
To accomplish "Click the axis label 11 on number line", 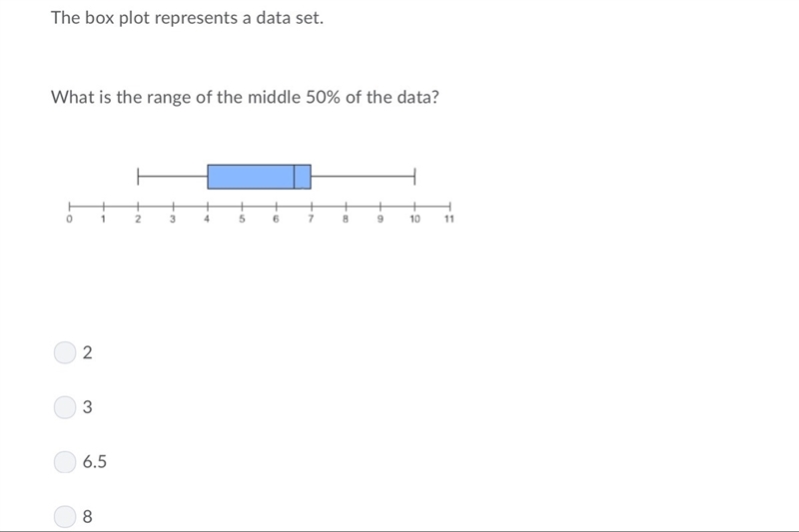I will (x=448, y=220).
